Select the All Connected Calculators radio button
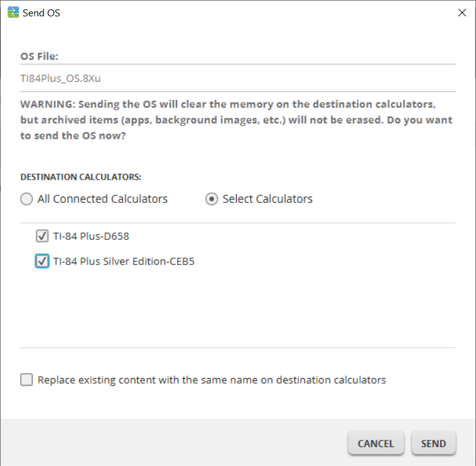Viewport: 476px width, 466px height. pos(26,199)
